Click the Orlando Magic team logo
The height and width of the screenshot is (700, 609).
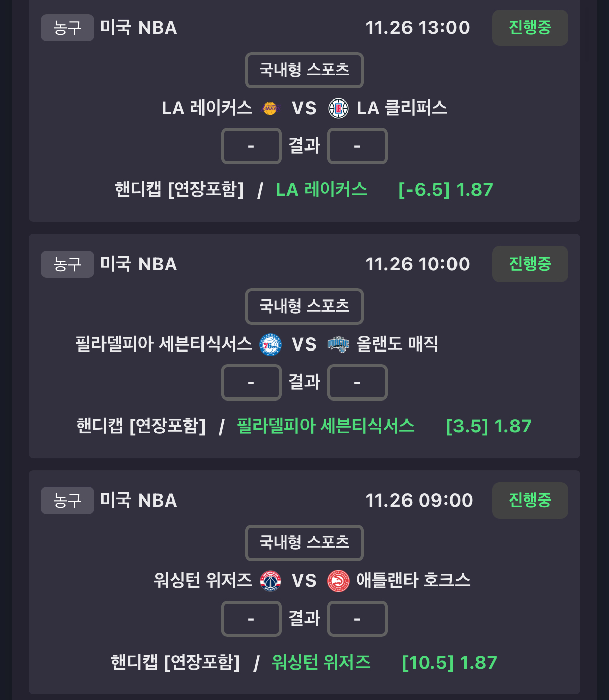[x=338, y=344]
